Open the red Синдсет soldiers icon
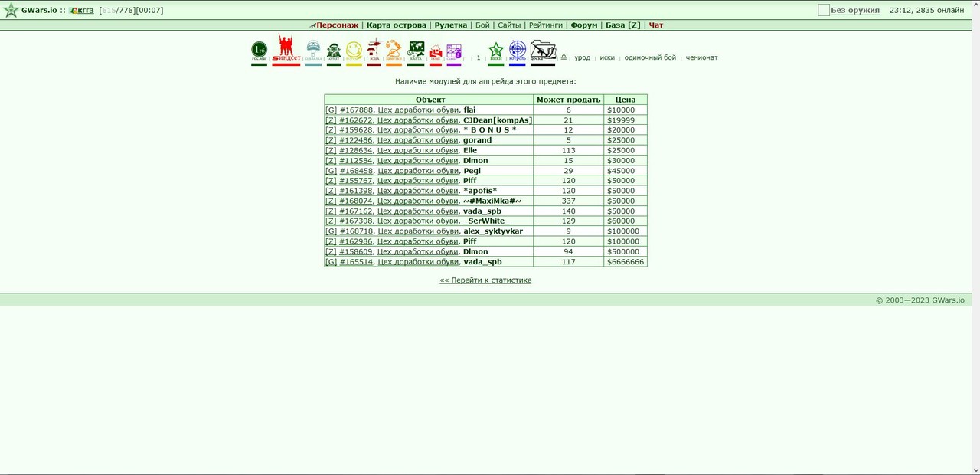Viewport: 980px width, 475px height. (x=286, y=48)
